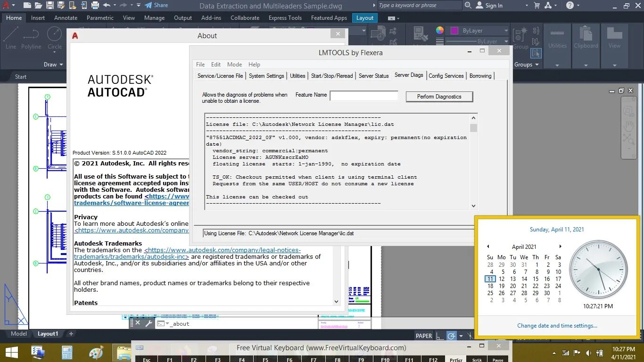Click the Save As icon

[x=61, y=5]
